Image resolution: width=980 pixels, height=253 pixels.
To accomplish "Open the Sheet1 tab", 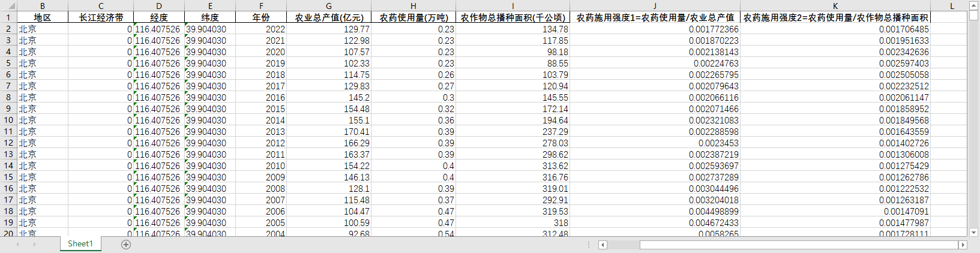I will click(80, 243).
